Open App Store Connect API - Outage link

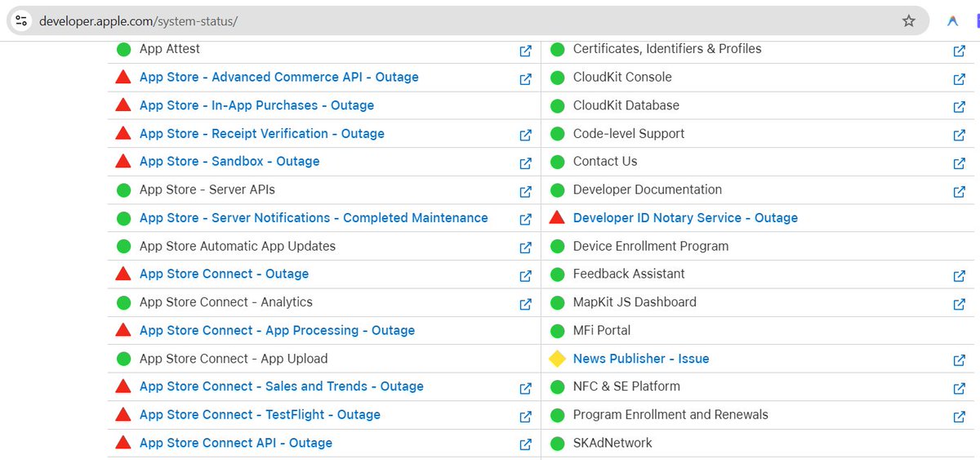(236, 443)
